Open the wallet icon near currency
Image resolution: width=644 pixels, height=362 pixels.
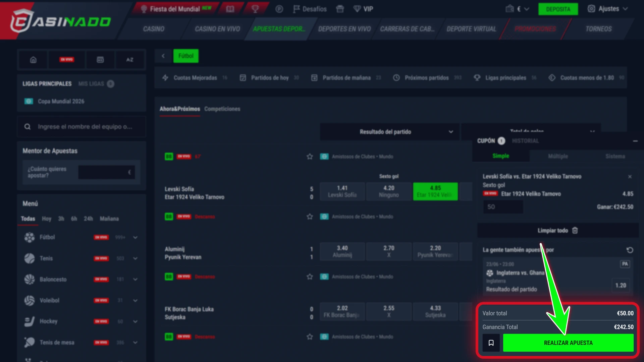click(509, 9)
